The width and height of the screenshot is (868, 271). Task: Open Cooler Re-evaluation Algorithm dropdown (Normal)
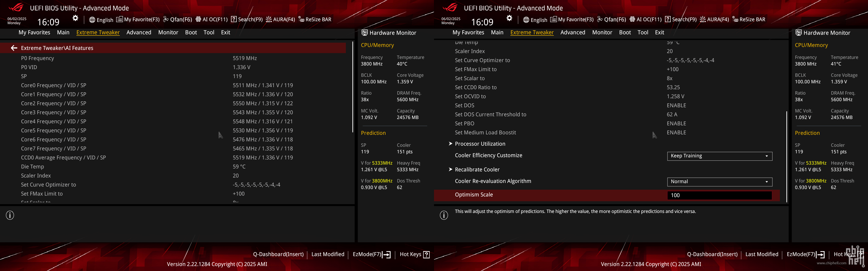click(720, 182)
